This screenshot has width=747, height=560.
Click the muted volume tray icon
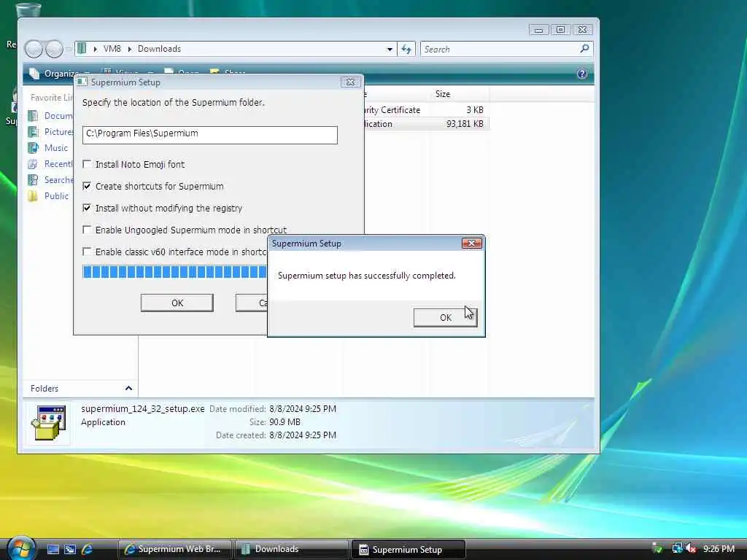coord(692,549)
